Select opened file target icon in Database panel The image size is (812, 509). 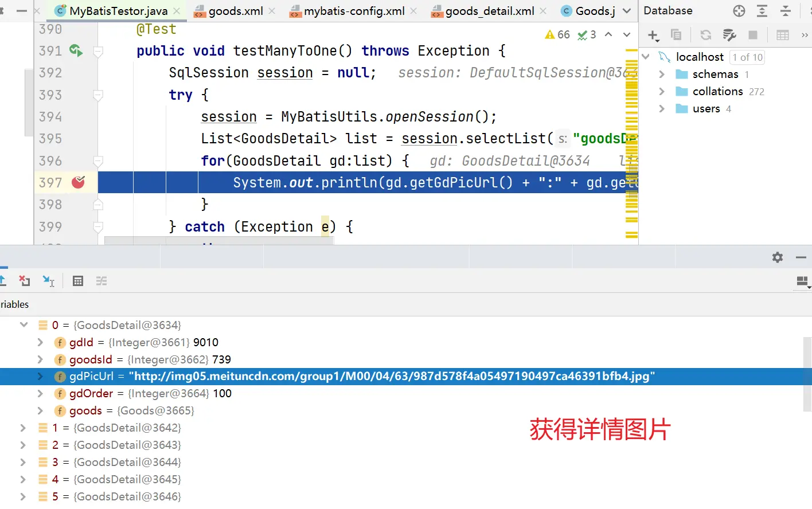pos(739,11)
